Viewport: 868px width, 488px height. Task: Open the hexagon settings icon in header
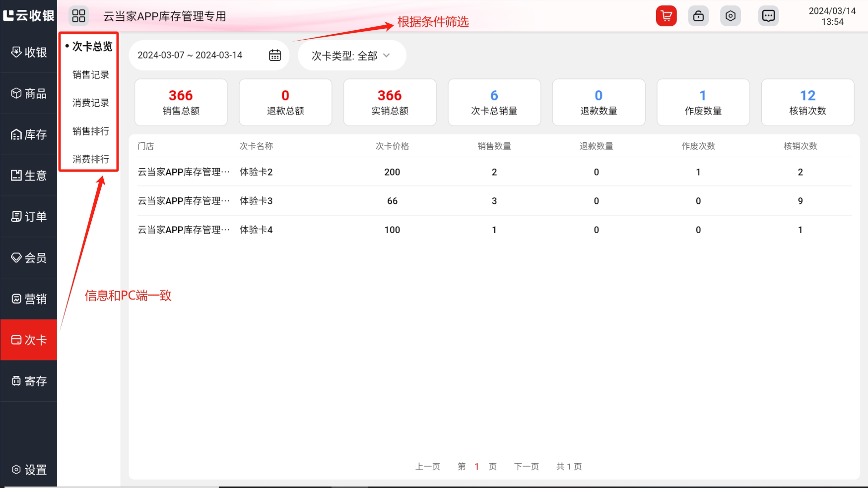point(731,16)
